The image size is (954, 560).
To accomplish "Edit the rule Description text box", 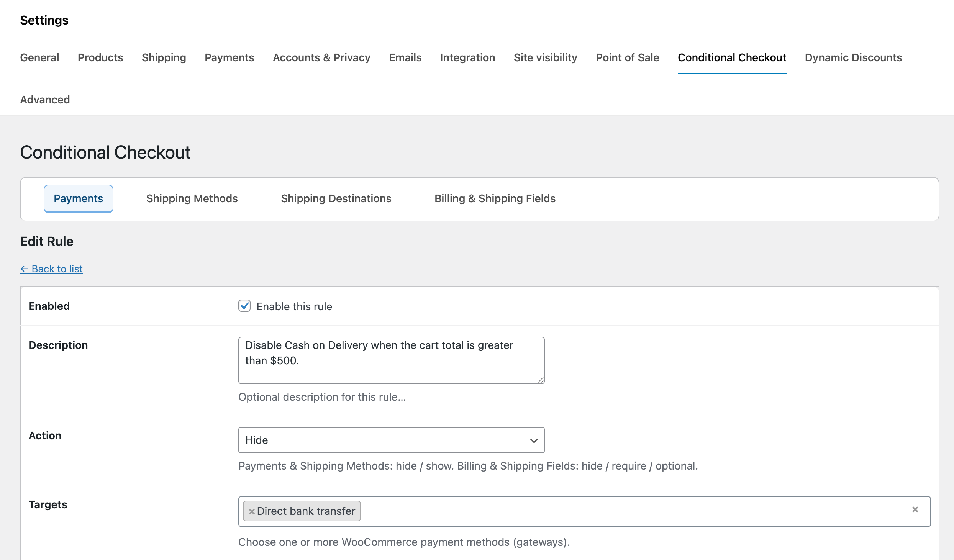I will pos(391,360).
